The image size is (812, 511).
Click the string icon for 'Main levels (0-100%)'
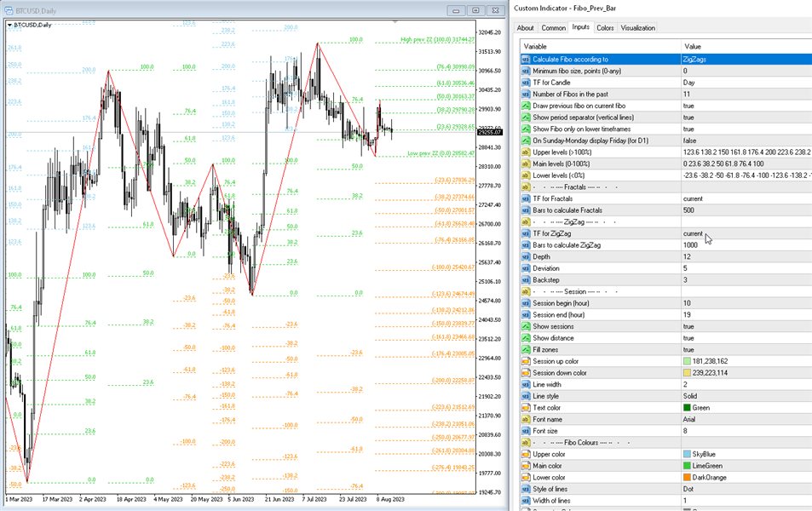(x=527, y=164)
